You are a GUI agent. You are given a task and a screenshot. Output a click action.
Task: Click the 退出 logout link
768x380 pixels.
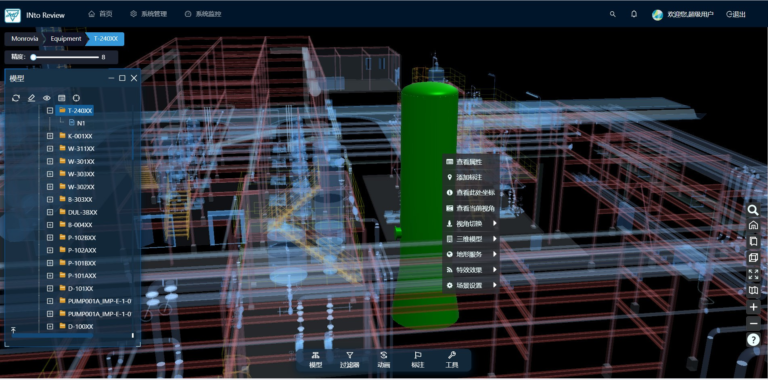736,15
